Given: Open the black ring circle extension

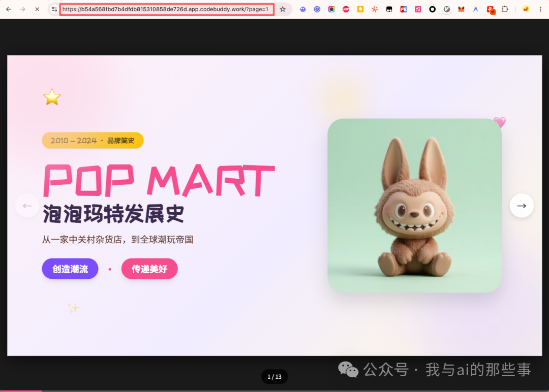Looking at the screenshot, I should [433, 10].
